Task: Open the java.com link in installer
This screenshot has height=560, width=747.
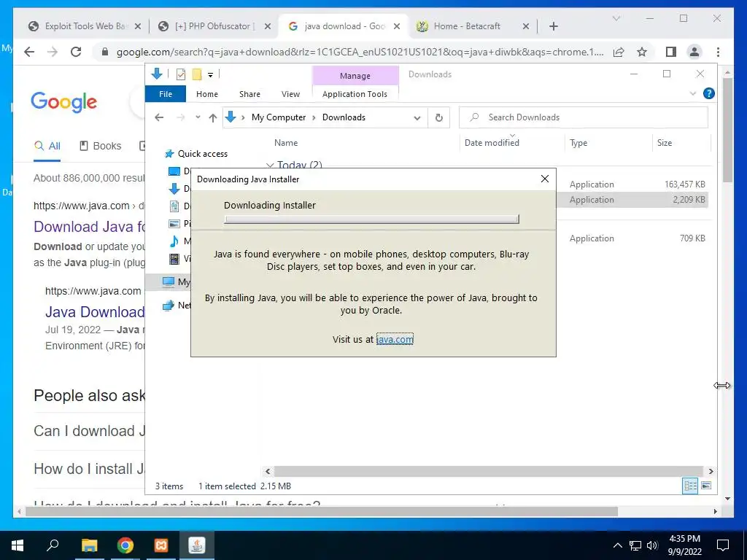Action: click(x=395, y=339)
